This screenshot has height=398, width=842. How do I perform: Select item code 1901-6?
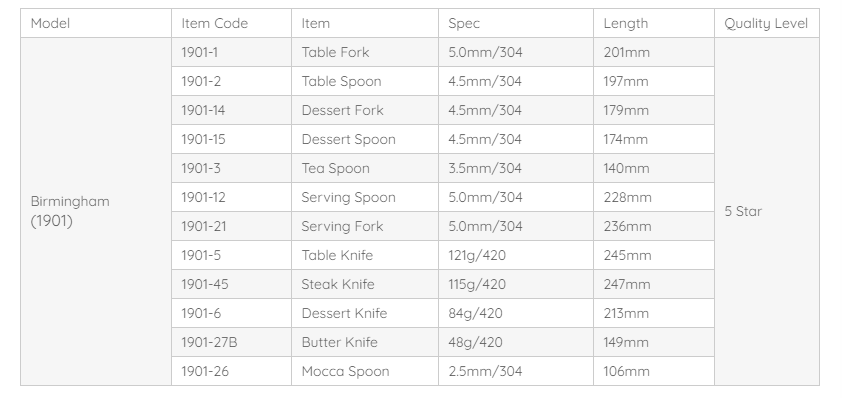click(x=231, y=314)
